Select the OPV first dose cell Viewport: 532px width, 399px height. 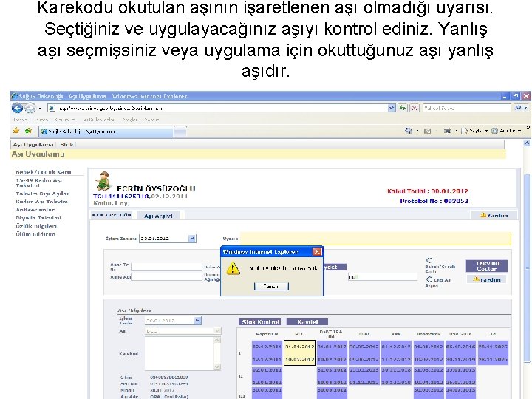coord(364,353)
